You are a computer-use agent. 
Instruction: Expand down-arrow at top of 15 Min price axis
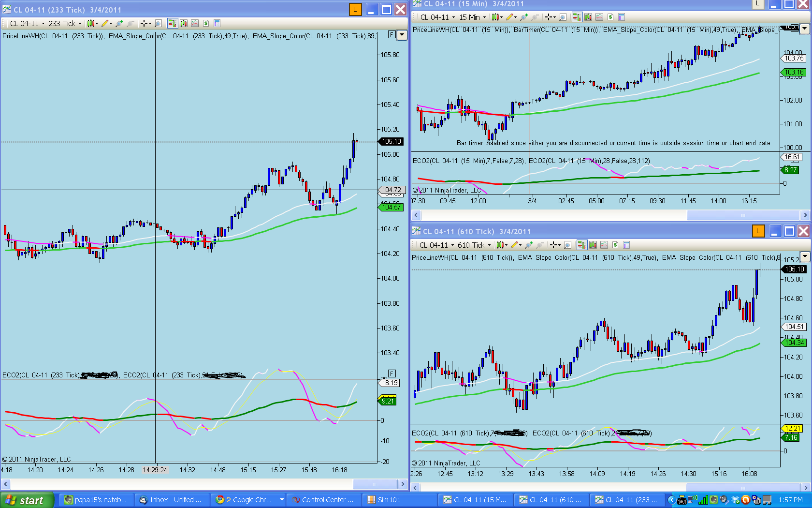805,29
